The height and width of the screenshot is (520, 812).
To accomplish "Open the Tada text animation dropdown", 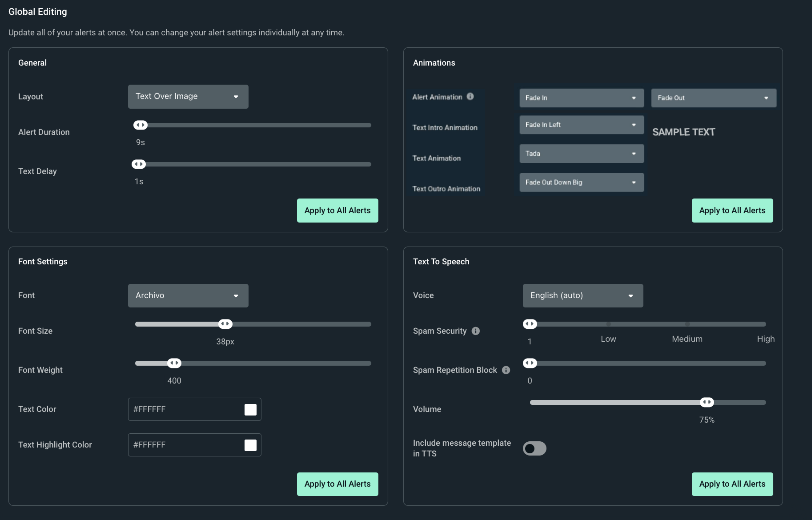I will [581, 154].
